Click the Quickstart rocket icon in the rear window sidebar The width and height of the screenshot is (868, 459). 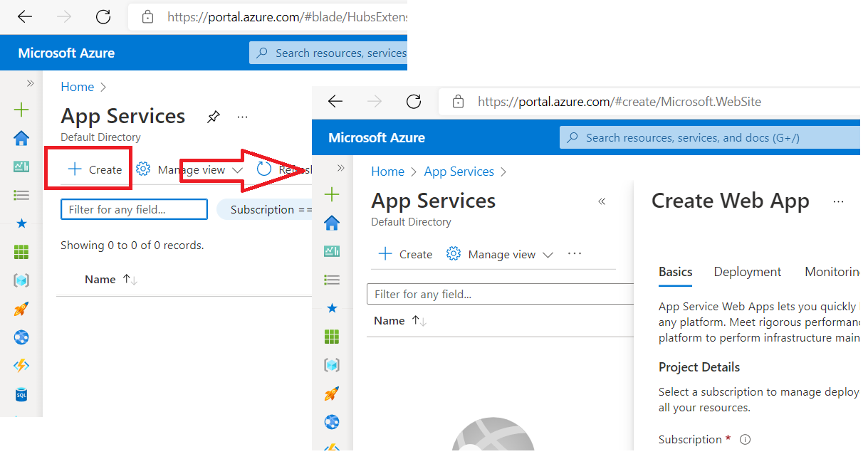coord(21,309)
